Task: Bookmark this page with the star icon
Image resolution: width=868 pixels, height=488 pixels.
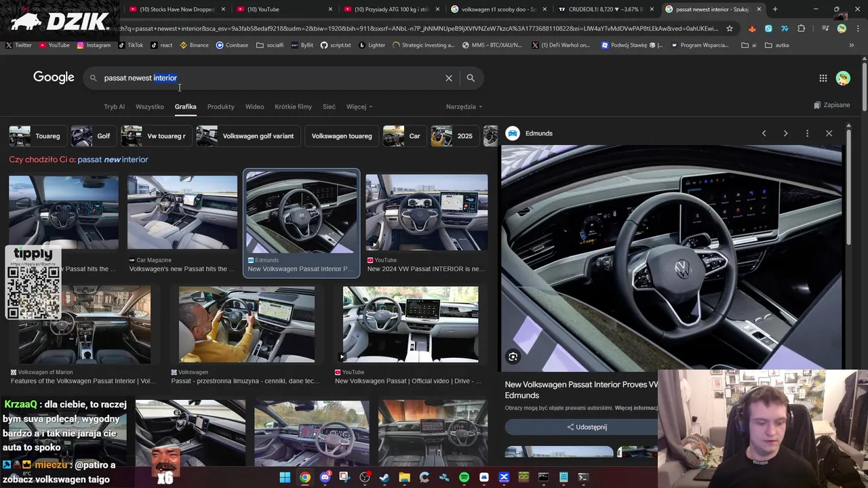Action: point(730,28)
